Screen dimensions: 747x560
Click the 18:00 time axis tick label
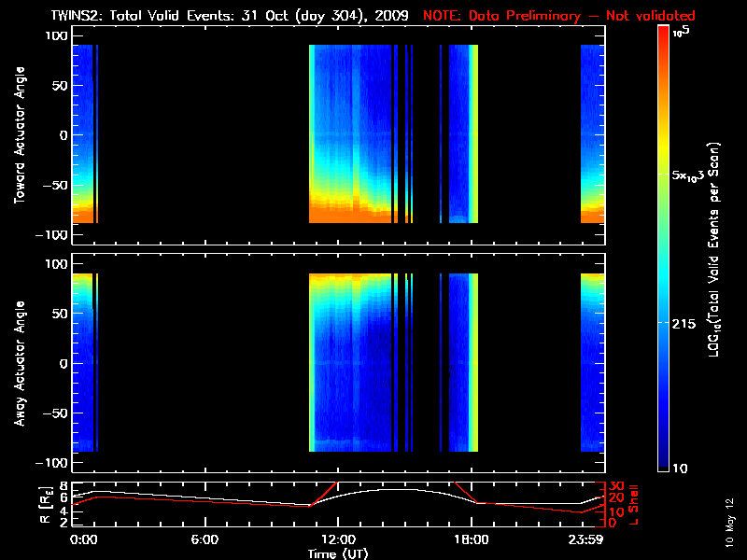pos(470,540)
